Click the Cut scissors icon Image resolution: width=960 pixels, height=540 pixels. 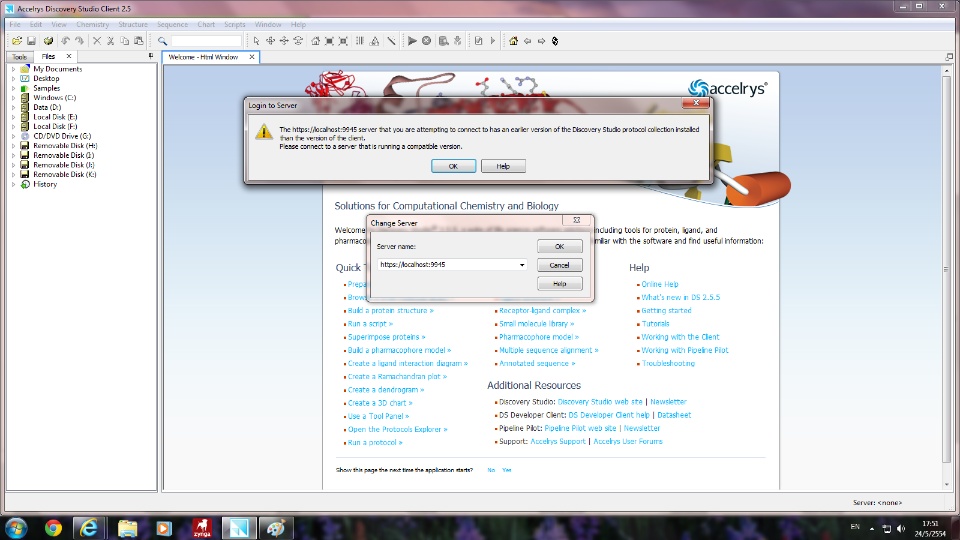pos(111,41)
